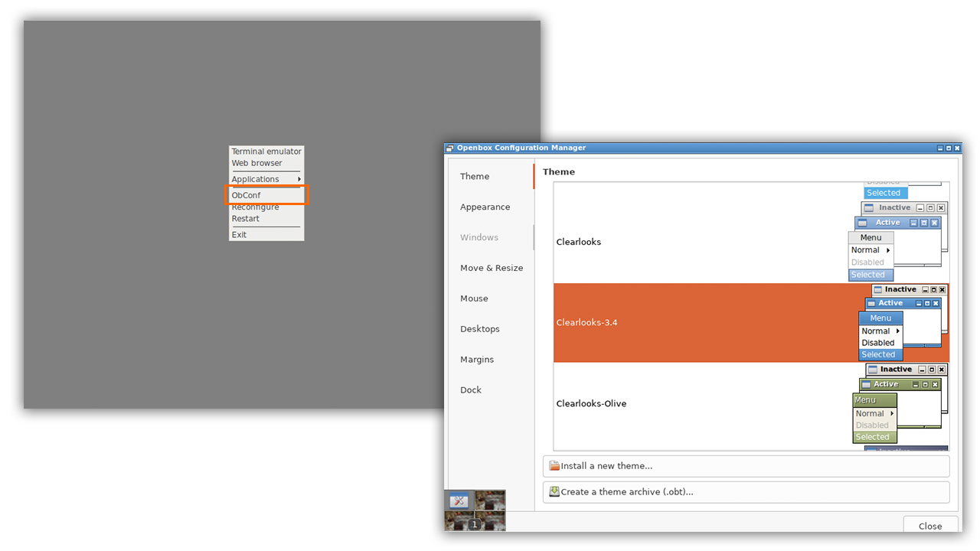Choose ObConf in the desktop context menu
The image size is (980, 551).
[x=266, y=195]
